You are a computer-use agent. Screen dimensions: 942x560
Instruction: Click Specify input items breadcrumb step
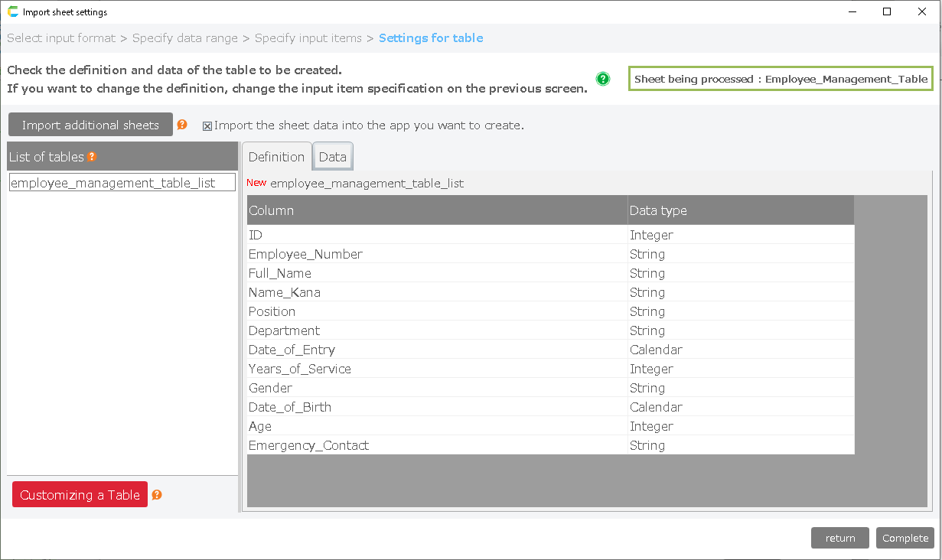[308, 38]
